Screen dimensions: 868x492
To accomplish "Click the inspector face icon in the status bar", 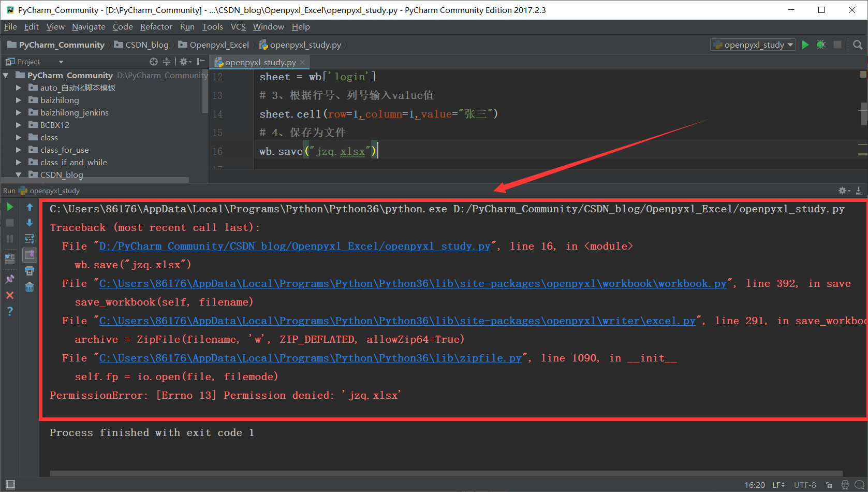I will click(845, 485).
